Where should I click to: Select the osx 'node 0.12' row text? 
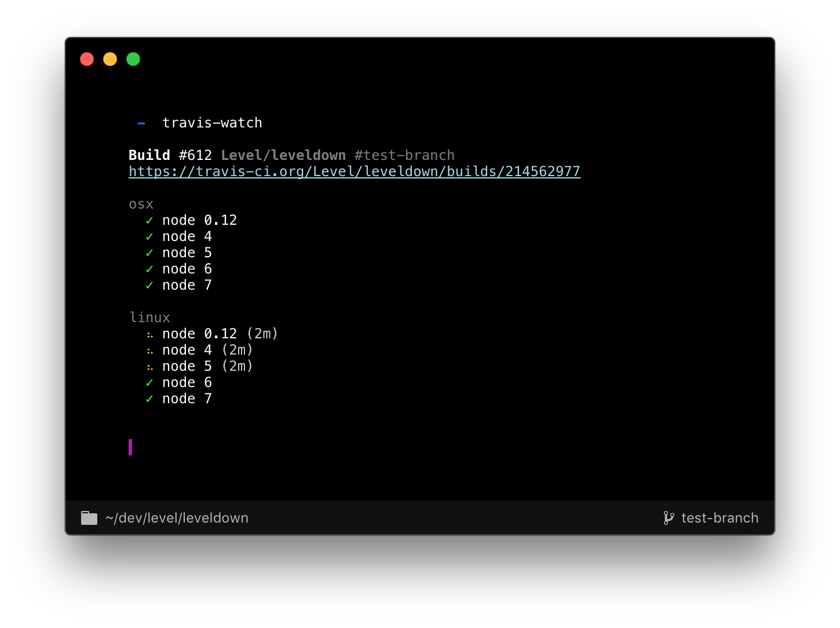200,220
